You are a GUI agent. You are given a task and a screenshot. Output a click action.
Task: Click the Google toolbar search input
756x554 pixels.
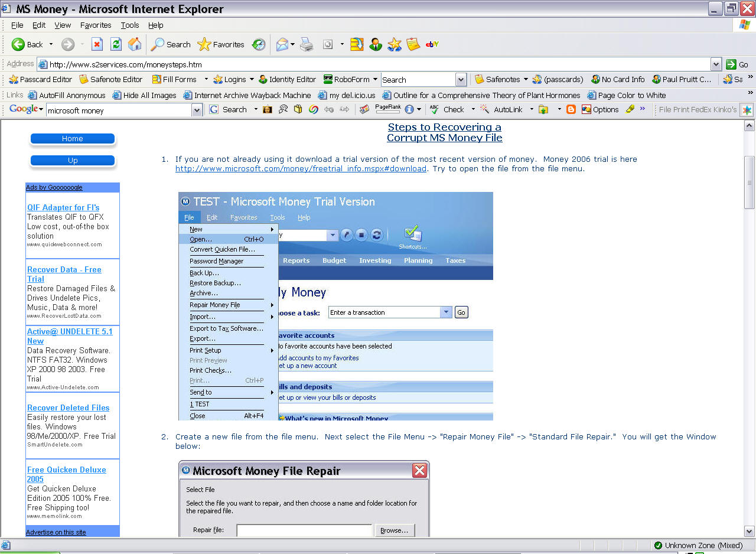(119, 110)
